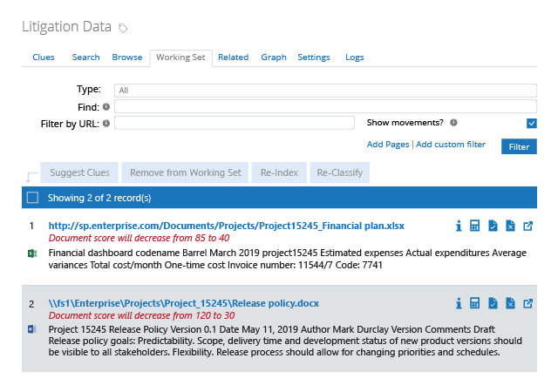The height and width of the screenshot is (392, 558).
Task: Click document X icon for Release policy.docx
Action: click(510, 303)
